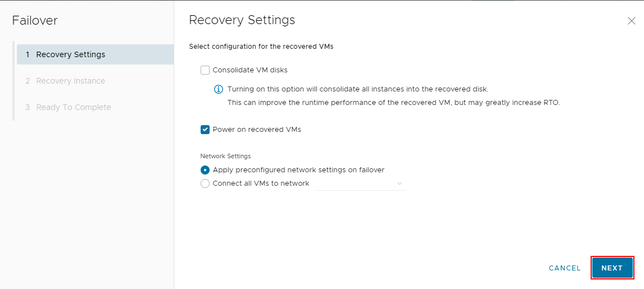Screen dimensions: 644x289
Task: Enable the Consolidate VM disks checkbox
Action: tap(205, 70)
